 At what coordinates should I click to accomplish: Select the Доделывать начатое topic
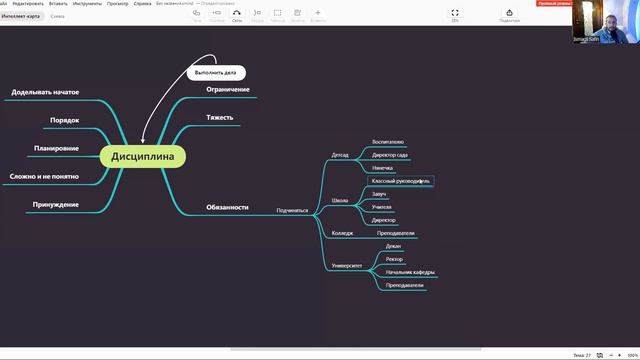point(45,92)
